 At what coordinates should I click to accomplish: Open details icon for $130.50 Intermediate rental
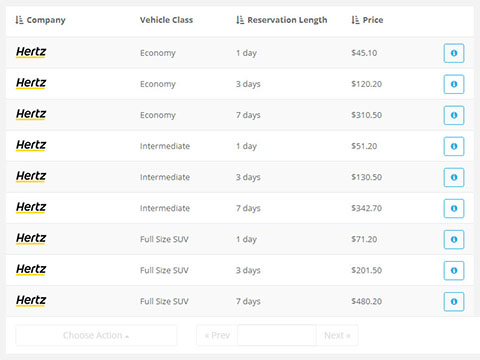pyautogui.click(x=454, y=177)
